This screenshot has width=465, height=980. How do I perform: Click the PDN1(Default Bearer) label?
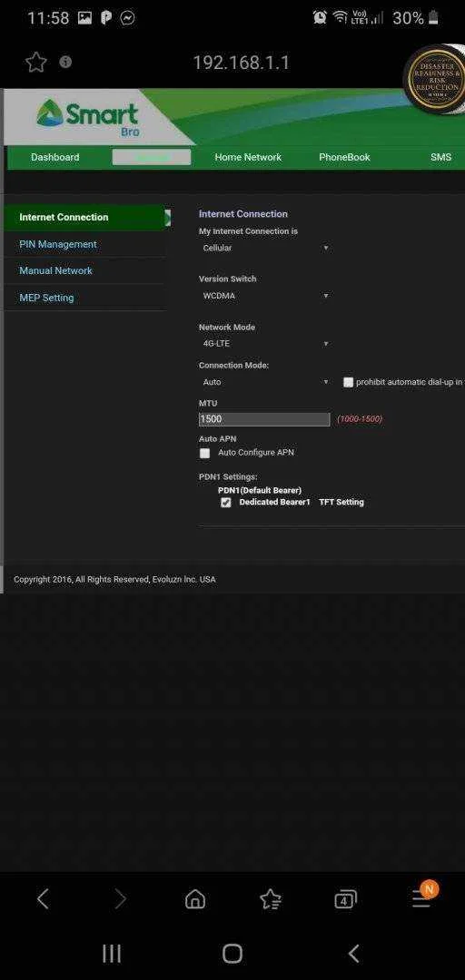(x=260, y=491)
